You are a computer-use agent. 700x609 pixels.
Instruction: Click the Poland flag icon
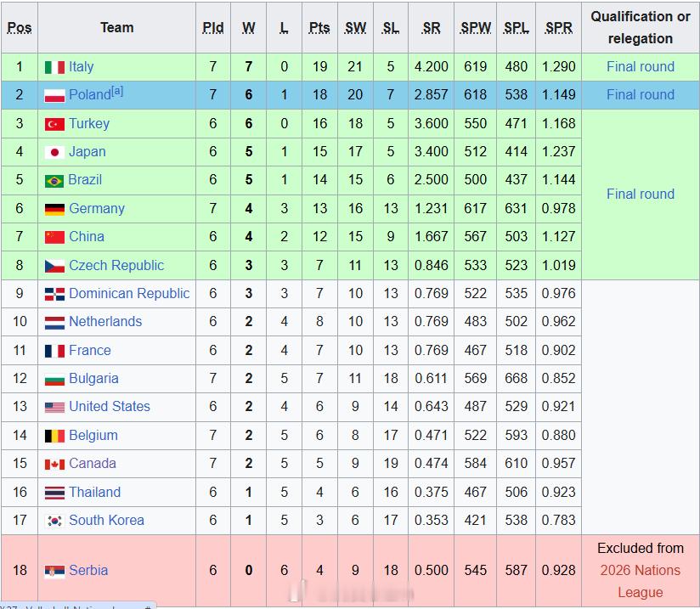pos(54,95)
